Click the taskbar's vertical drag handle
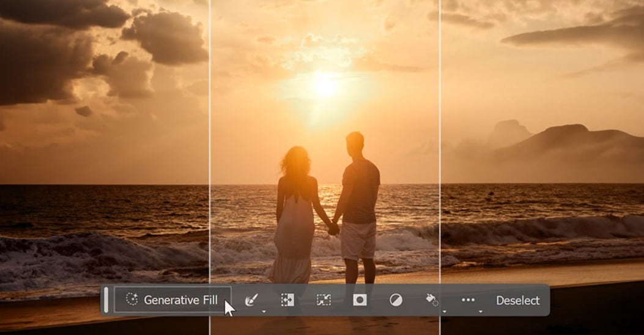Screen dimensions: 644x335 pyautogui.click(x=106, y=299)
